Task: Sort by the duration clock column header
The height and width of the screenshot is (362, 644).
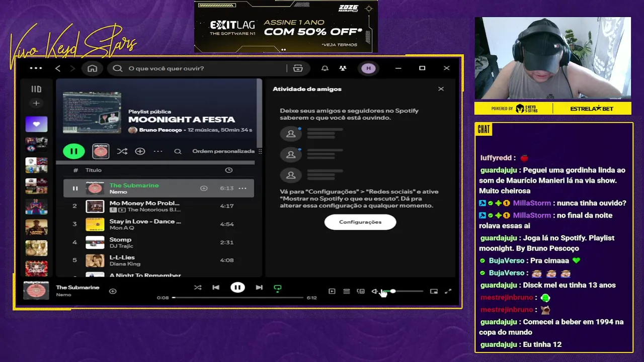Action: click(229, 170)
